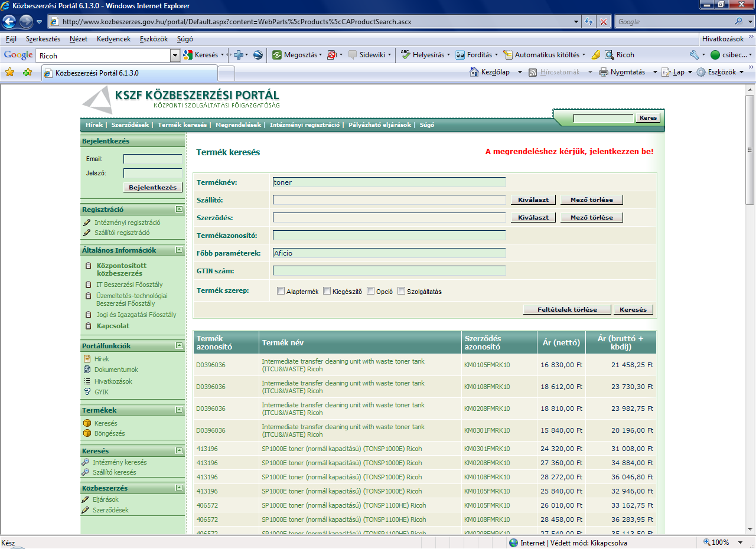Click the Google toolbar wrench settings icon
Viewport: 756px width, 549px height.
(x=694, y=55)
